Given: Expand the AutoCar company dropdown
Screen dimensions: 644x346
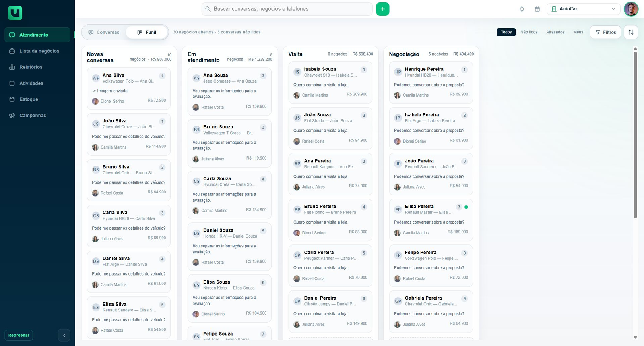Looking at the screenshot, I should (584, 9).
